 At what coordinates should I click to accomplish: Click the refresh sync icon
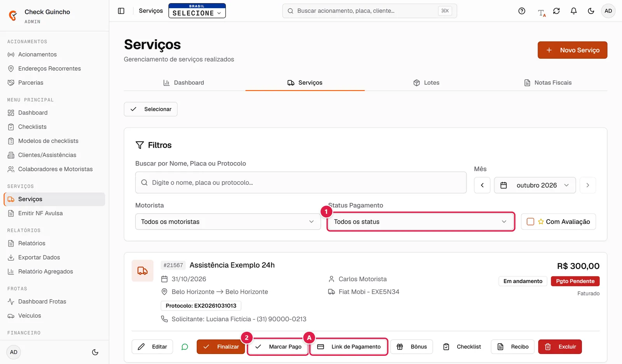[x=556, y=11]
